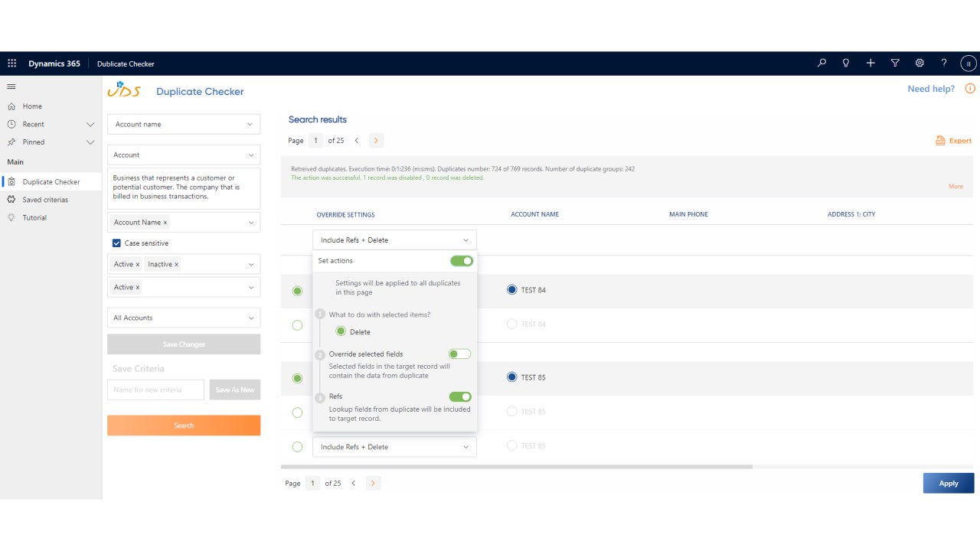The height and width of the screenshot is (551, 980).
Task: Select the active TEST 84 radio button
Action: [x=512, y=290]
